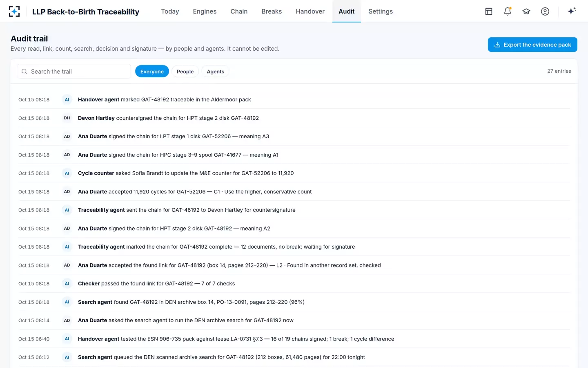Switch to the Handover tab

[310, 11]
